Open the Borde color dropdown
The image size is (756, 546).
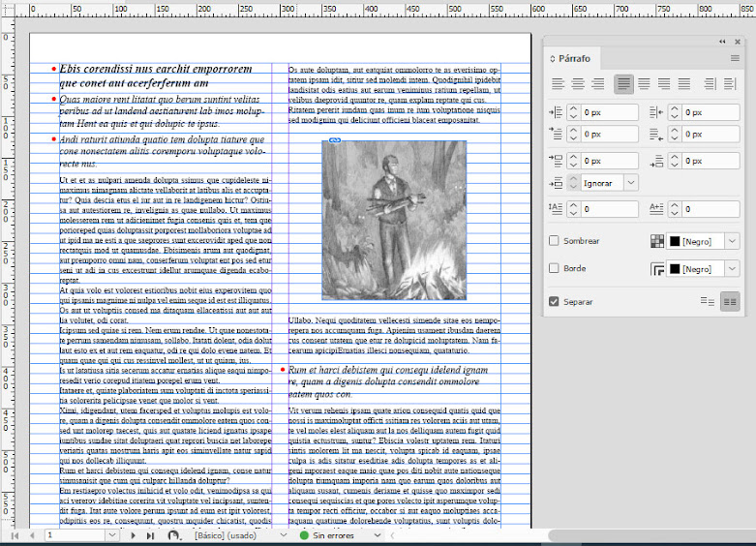coord(733,268)
